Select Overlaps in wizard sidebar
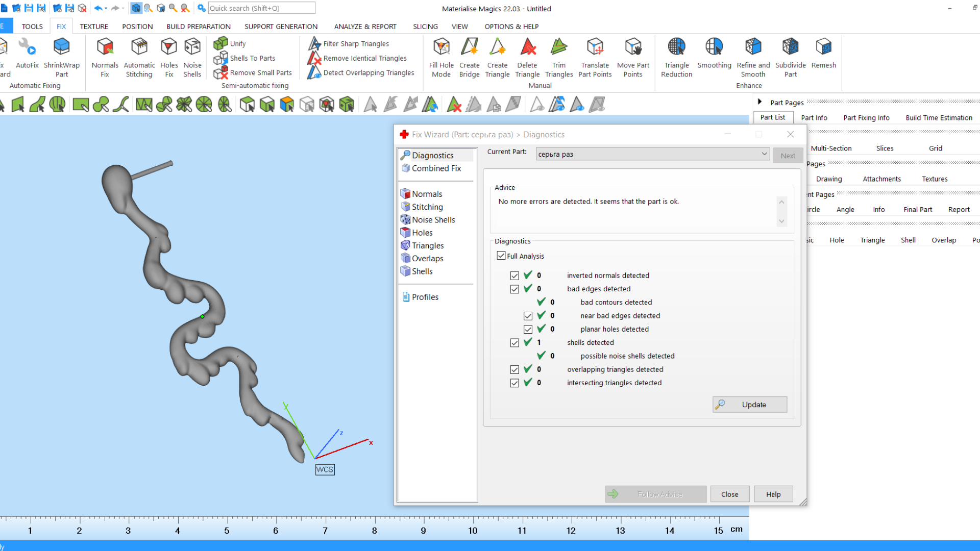The height and width of the screenshot is (551, 980). coord(422,259)
